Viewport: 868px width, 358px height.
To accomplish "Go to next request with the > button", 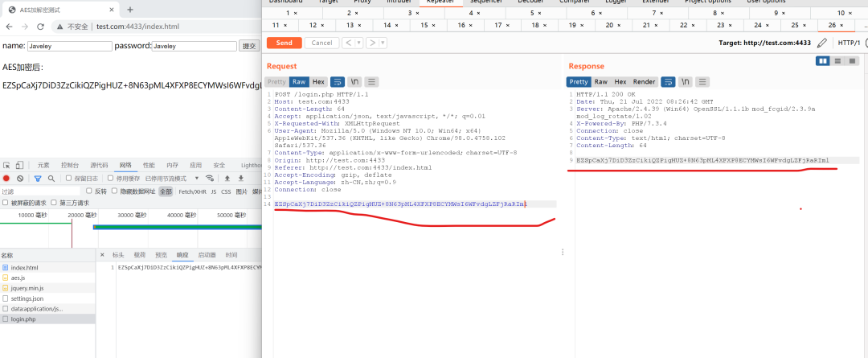I will point(373,43).
